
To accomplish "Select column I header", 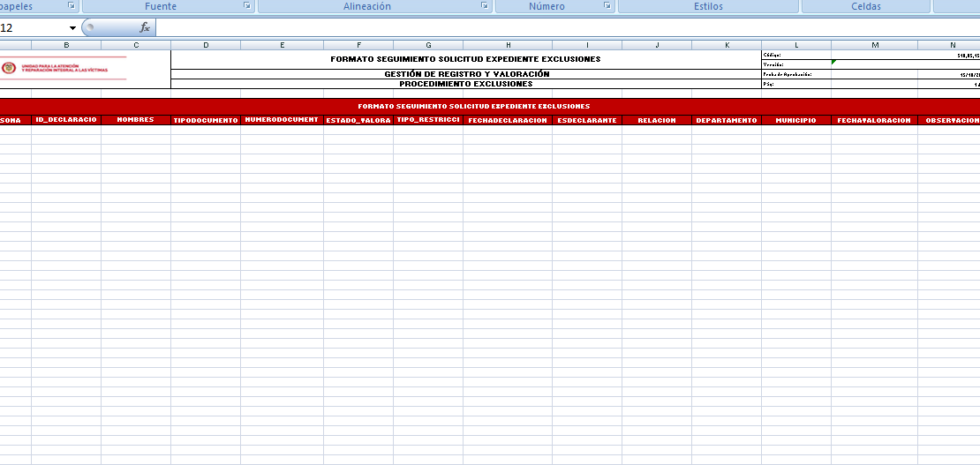I will tap(587, 45).
